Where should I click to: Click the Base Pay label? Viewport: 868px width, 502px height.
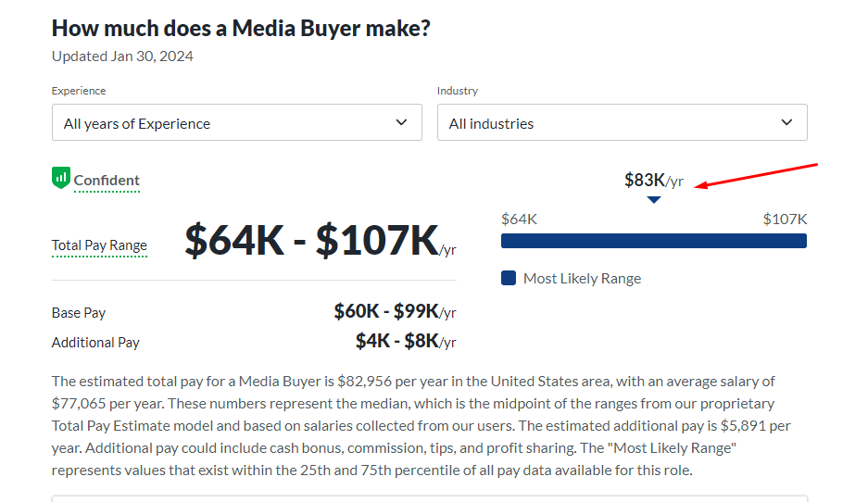[x=79, y=313]
